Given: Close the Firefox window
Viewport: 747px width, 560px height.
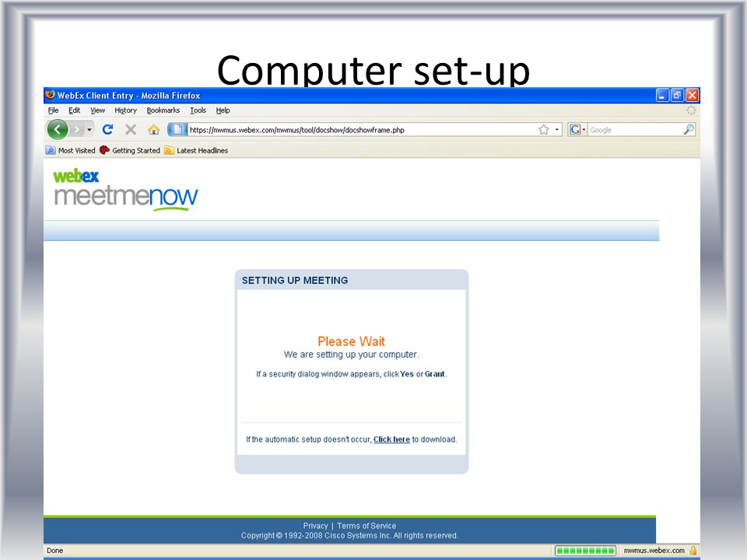Looking at the screenshot, I should (693, 95).
